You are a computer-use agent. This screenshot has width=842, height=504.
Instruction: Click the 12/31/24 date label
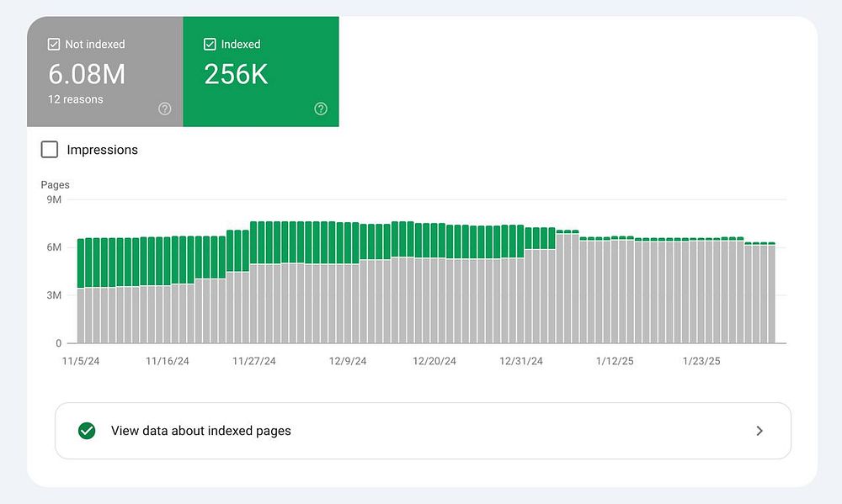[521, 361]
